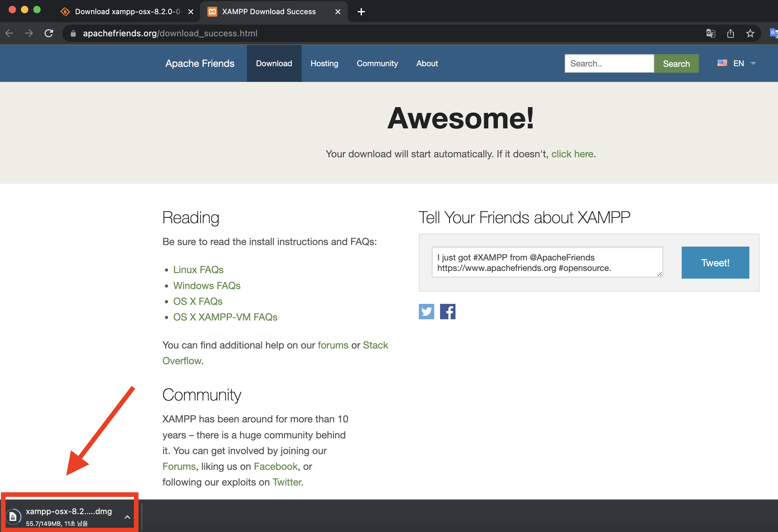
Task: Click the share icon in address bar
Action: coord(730,33)
